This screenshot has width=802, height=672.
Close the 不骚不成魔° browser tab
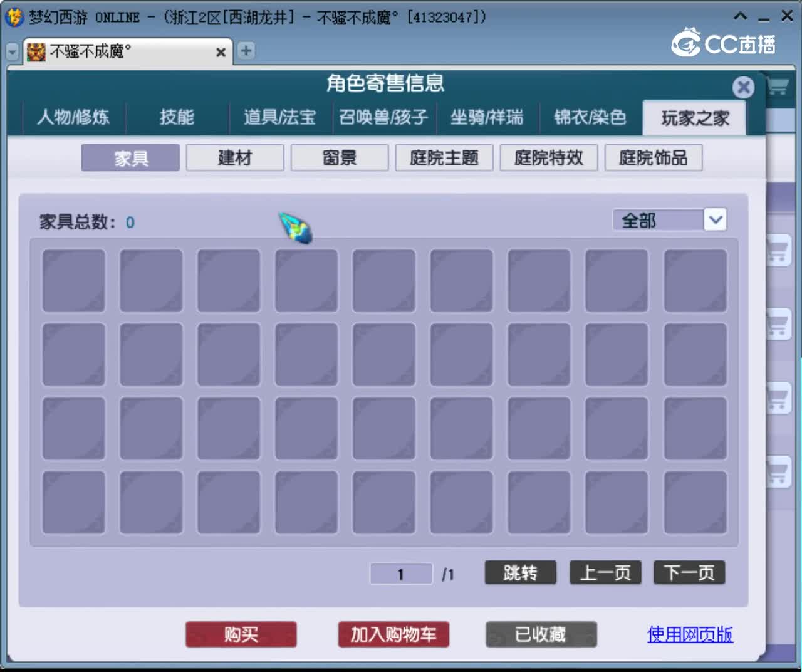[221, 53]
